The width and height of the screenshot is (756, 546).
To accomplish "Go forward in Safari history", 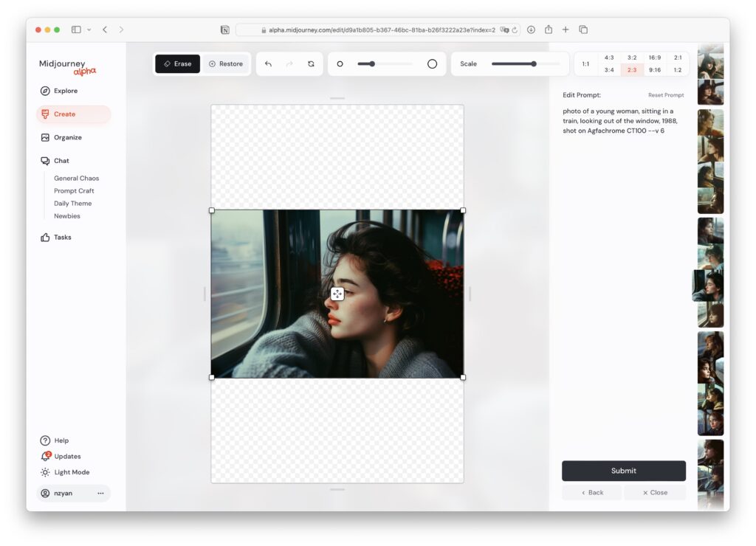I will [x=121, y=30].
